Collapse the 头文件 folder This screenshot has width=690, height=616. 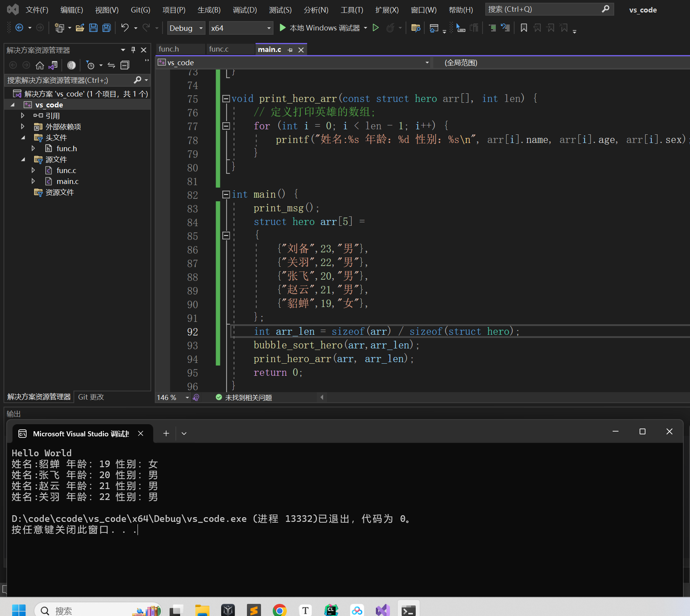[x=23, y=137]
